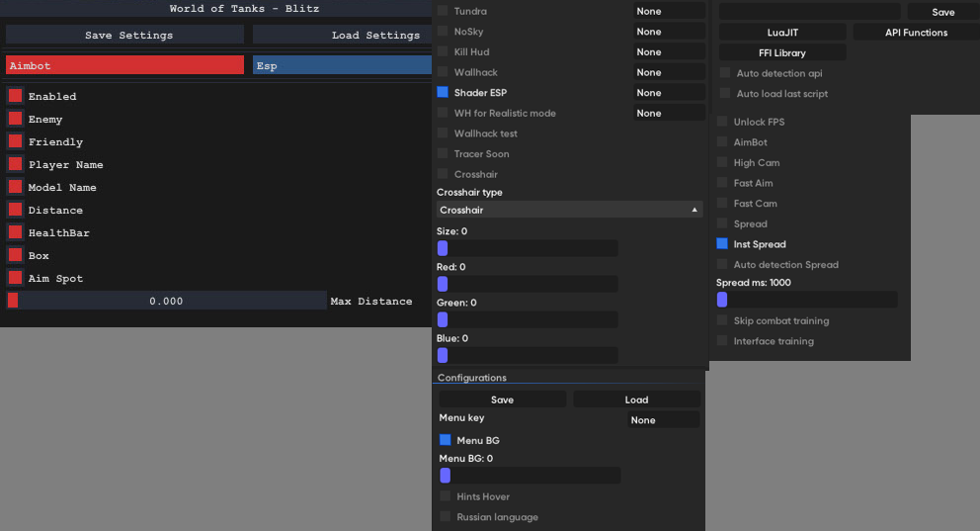The height and width of the screenshot is (531, 980).
Task: Click the Max Distance slider
Action: (x=166, y=301)
